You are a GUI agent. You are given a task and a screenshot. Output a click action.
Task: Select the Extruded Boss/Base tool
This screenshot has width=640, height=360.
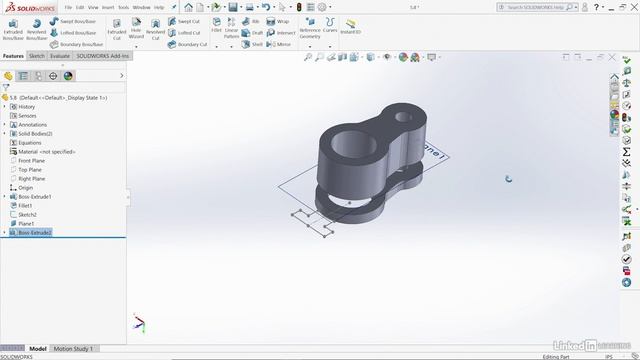[x=13, y=29]
